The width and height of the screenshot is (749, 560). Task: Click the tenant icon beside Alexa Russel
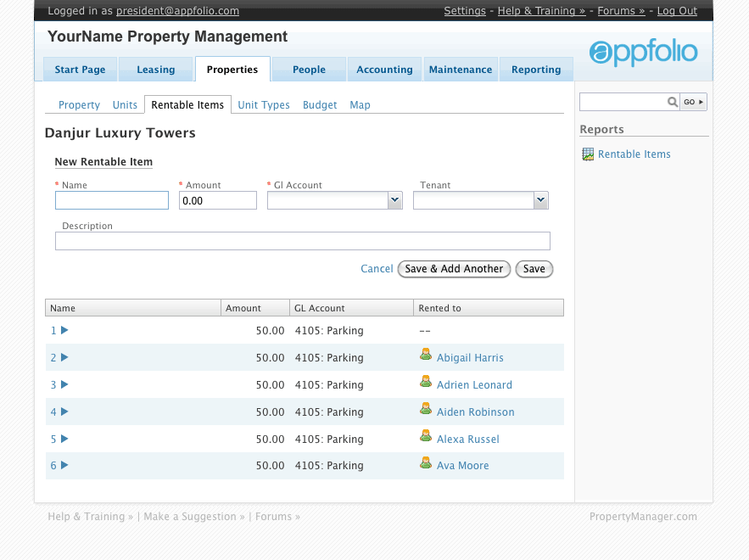point(426,436)
